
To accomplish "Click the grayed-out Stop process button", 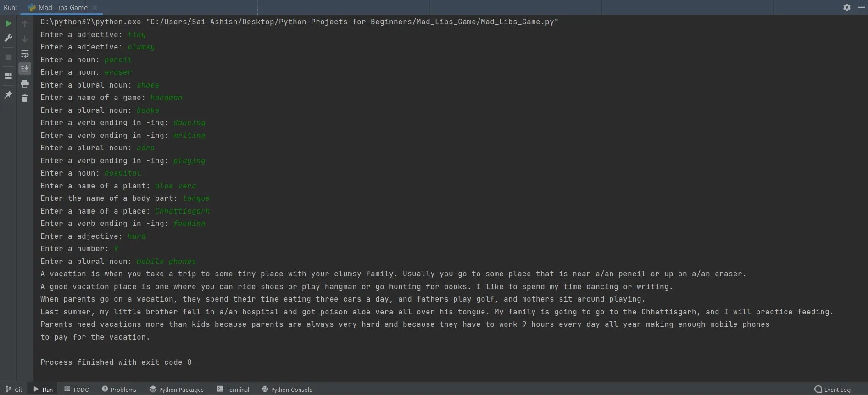I will [8, 57].
